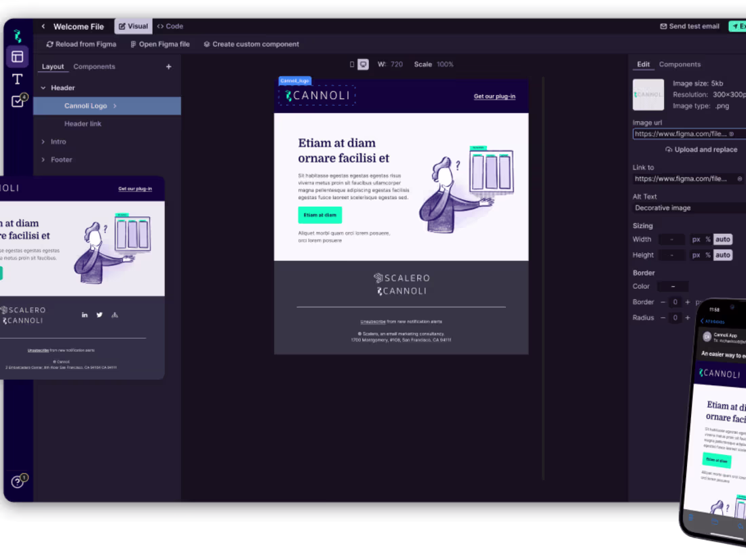Open the layout panel icon in the sidebar

(x=18, y=57)
